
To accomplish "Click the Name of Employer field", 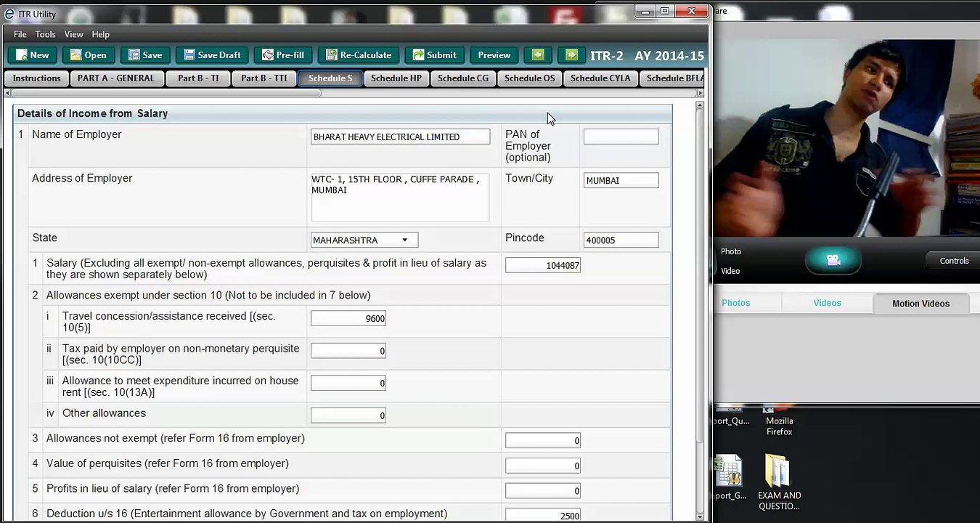I will [x=400, y=137].
